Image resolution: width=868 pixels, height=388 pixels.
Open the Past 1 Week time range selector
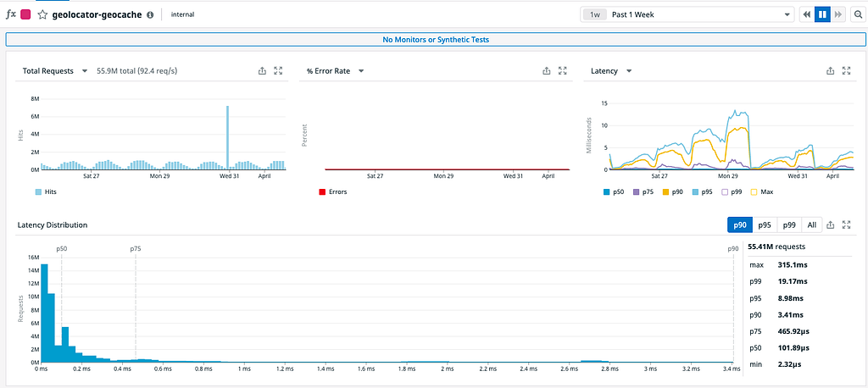[687, 15]
